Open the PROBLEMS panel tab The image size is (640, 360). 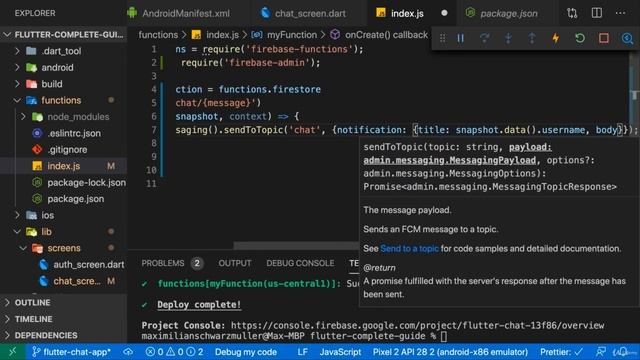pos(163,263)
